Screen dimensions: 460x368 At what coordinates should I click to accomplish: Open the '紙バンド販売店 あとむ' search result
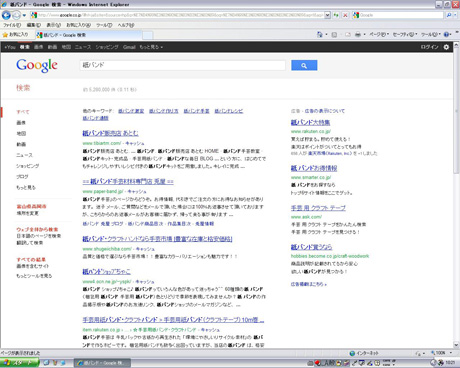point(110,133)
